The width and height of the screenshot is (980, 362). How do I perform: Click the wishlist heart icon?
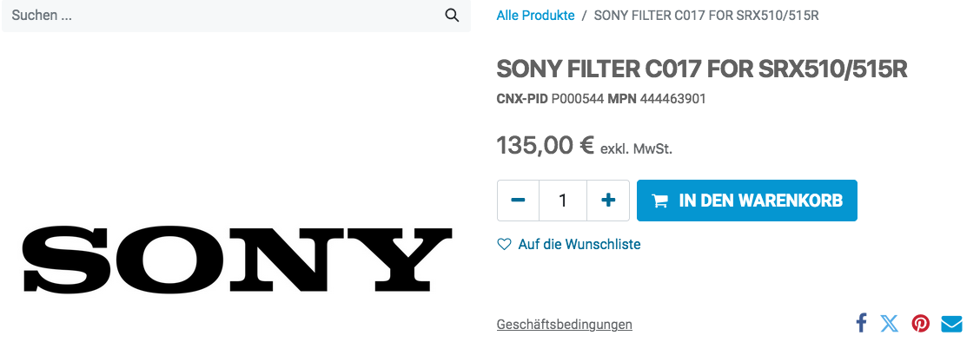pos(504,245)
